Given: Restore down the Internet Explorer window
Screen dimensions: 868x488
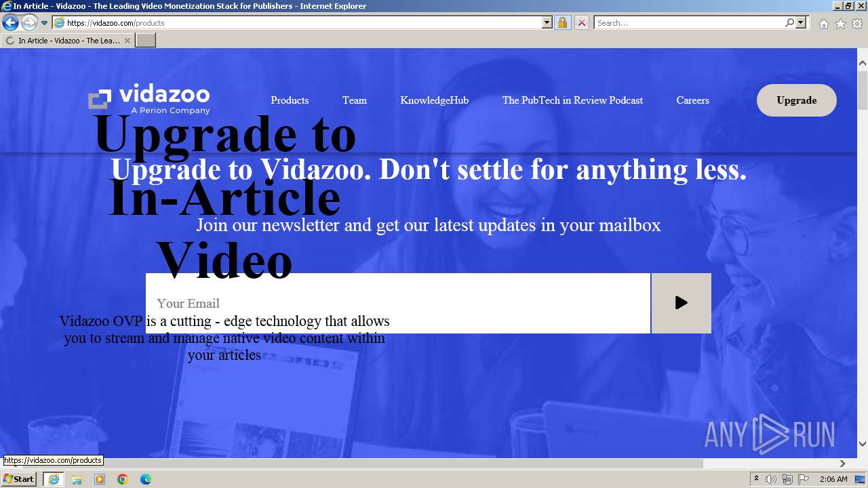Looking at the screenshot, I should point(849,6).
